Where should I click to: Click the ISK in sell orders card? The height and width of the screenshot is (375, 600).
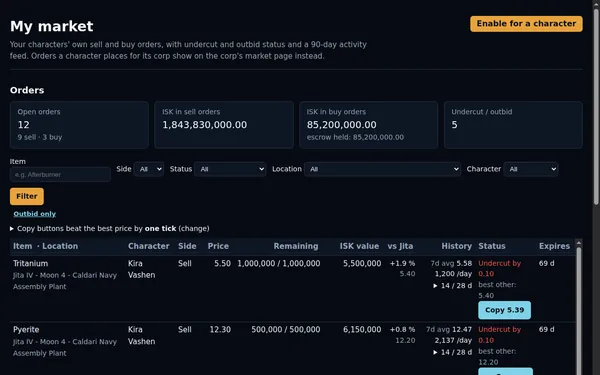(x=224, y=125)
